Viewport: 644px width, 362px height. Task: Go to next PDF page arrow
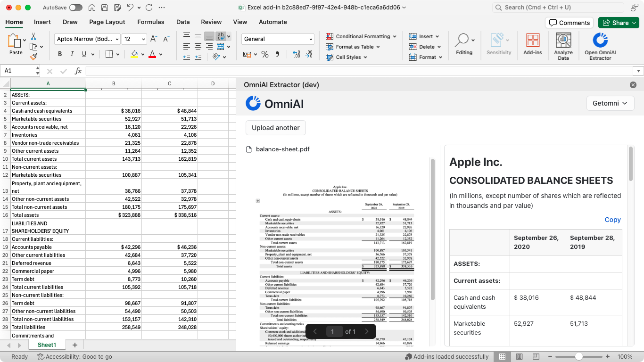tap(367, 331)
